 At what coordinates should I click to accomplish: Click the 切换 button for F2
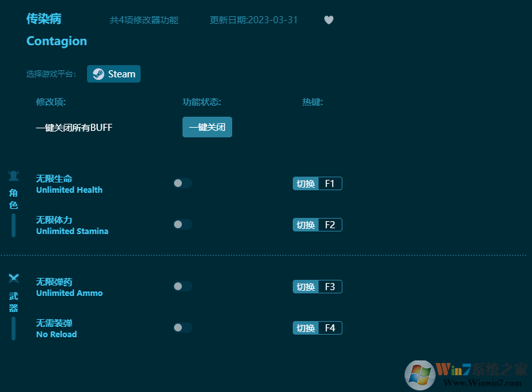coord(306,225)
